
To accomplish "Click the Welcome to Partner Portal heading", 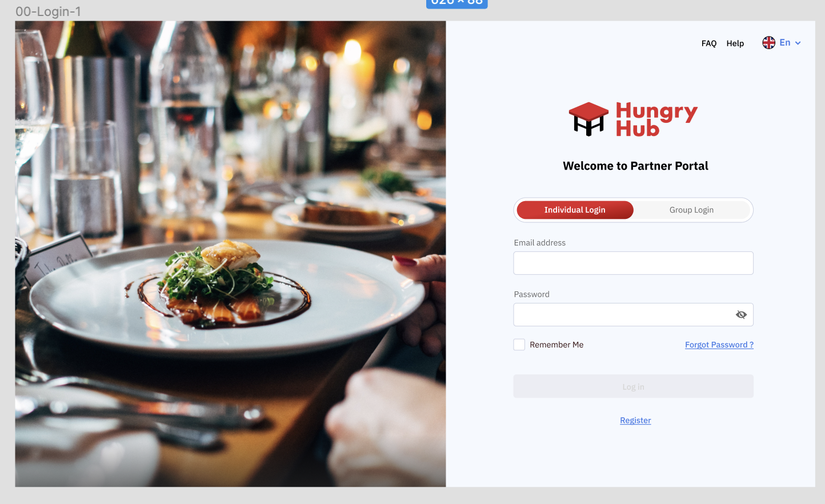I will pos(635,166).
